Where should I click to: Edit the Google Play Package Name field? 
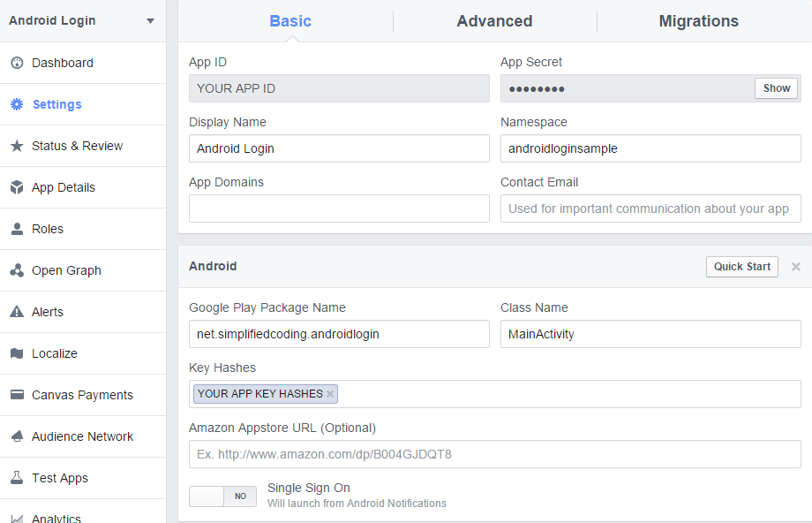339,334
